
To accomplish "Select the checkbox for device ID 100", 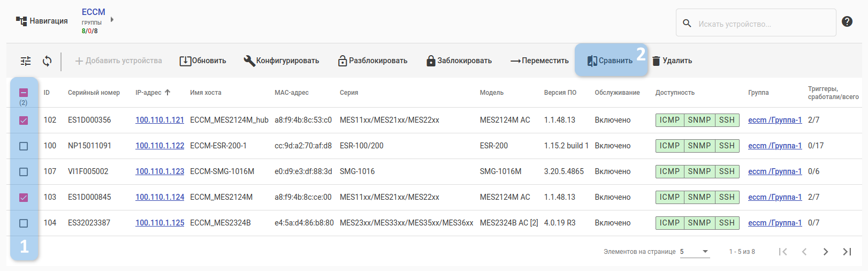I will pos(24,146).
